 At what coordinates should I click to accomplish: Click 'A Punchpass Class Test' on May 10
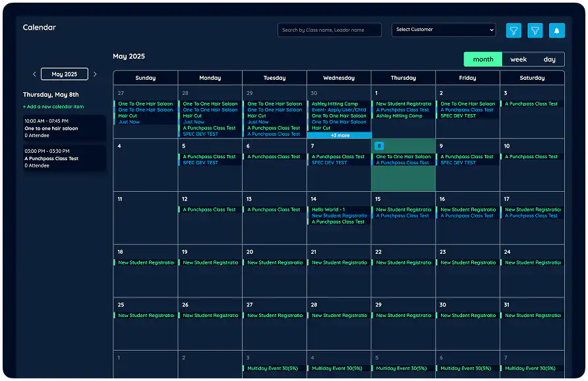(x=532, y=156)
